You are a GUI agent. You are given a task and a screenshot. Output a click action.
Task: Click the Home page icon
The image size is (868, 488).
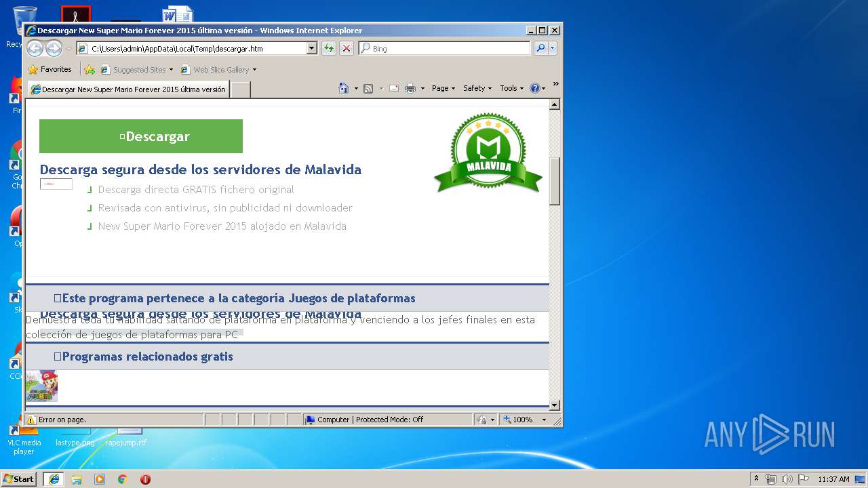[x=344, y=88]
